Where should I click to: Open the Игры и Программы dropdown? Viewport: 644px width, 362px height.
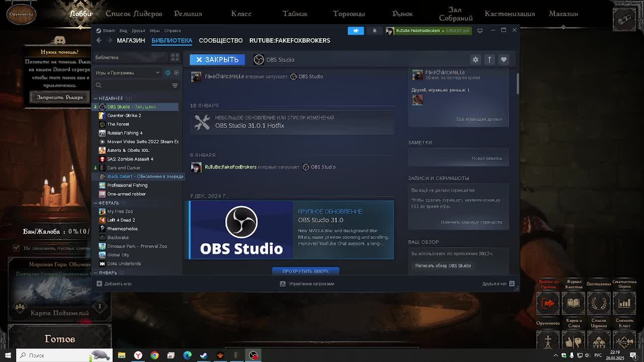128,72
